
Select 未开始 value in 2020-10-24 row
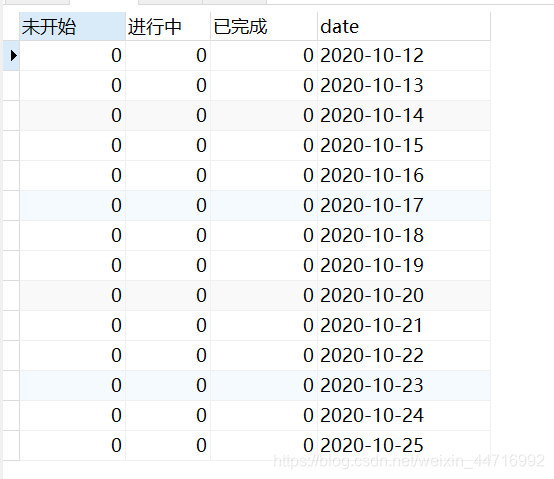tap(72, 415)
